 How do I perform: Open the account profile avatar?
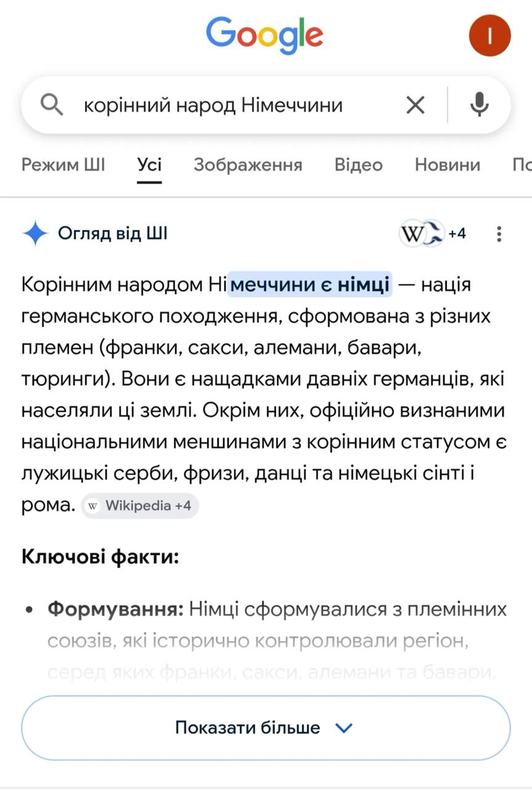coord(489,35)
